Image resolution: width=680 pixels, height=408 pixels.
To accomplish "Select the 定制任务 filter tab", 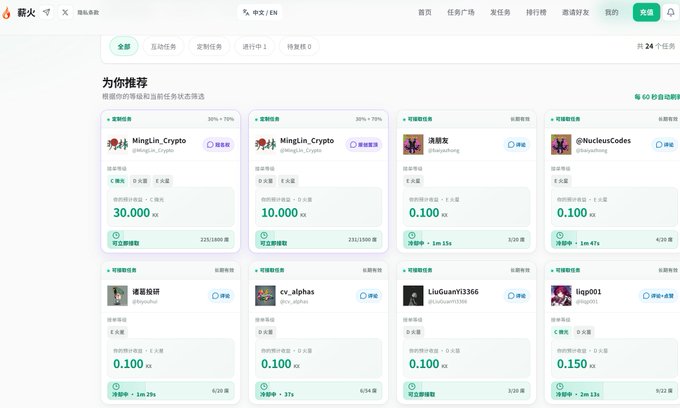I will [209, 46].
